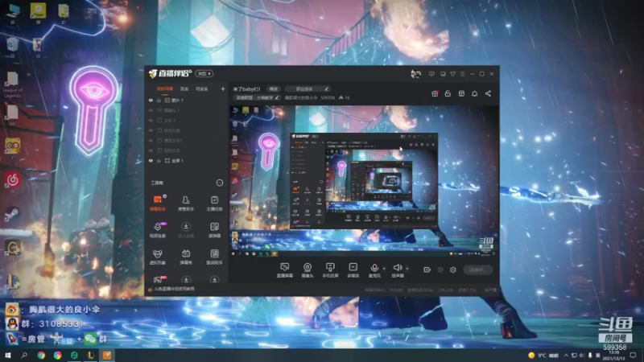Add a 多媒体 media source
This screenshot has height=362, width=644.
coord(353,270)
